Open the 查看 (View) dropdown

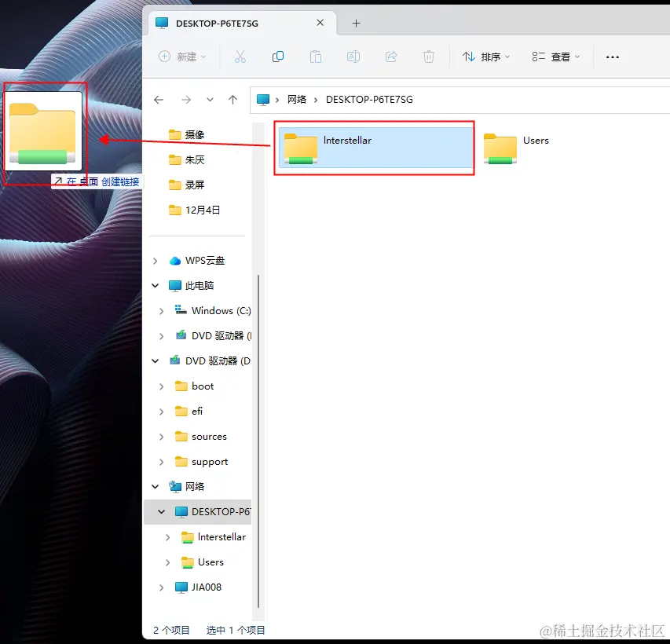[x=556, y=57]
